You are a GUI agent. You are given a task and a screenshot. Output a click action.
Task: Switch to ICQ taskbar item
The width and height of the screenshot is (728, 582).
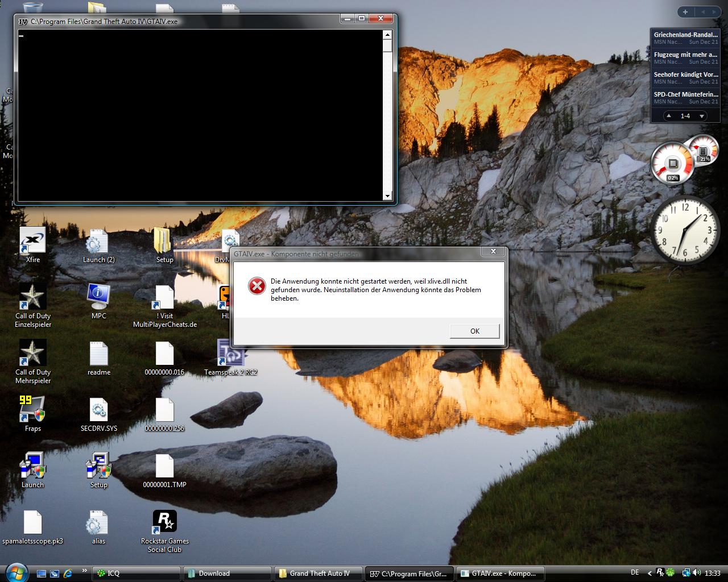136,573
